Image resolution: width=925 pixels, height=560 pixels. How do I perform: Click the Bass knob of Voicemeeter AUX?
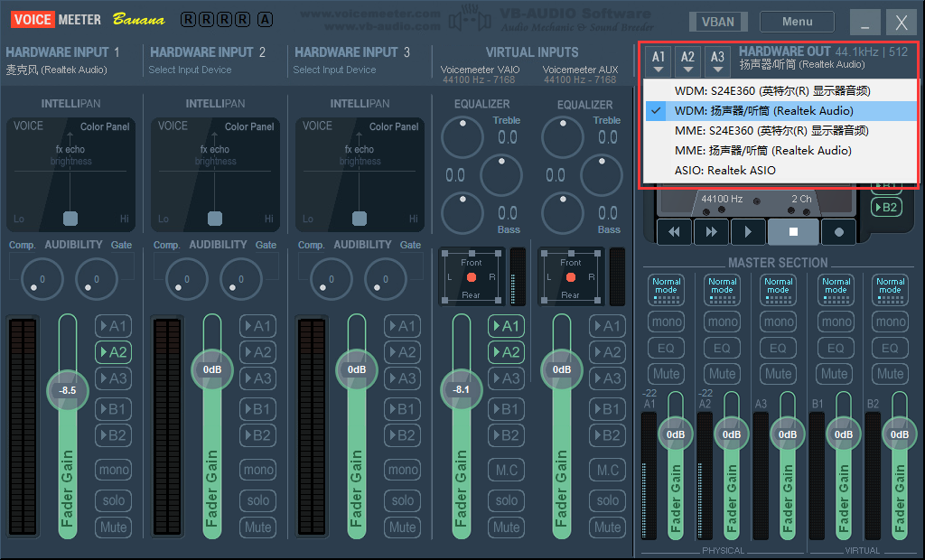[563, 212]
